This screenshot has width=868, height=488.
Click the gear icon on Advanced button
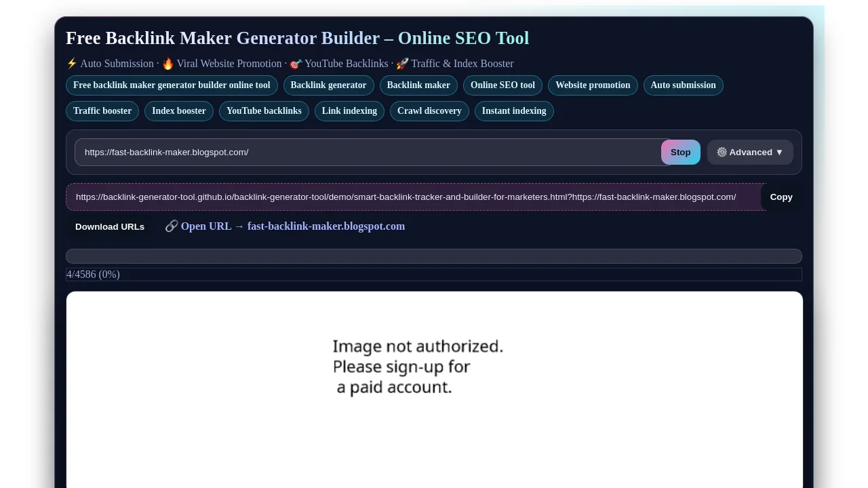(722, 152)
